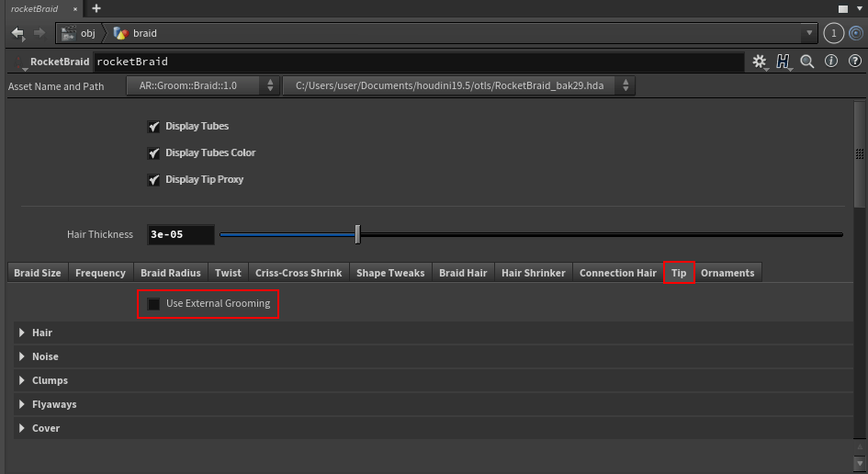Add a new pane tab with plus

(96, 8)
